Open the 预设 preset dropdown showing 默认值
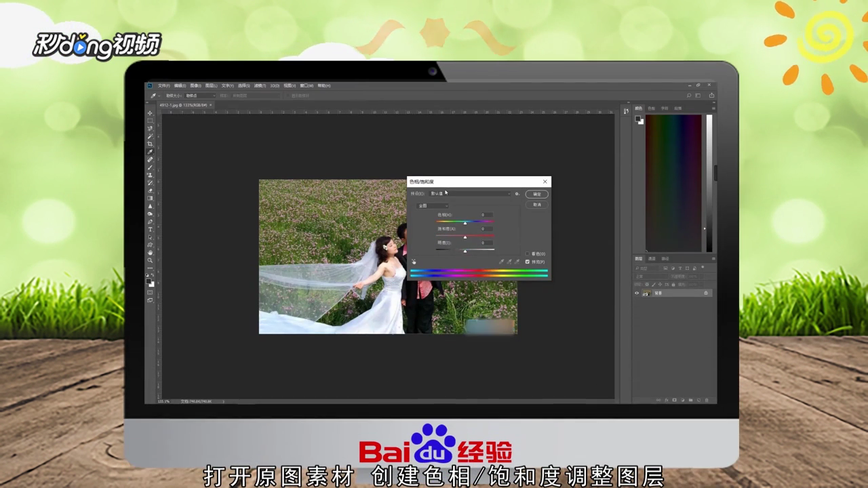The height and width of the screenshot is (488, 868). 469,194
